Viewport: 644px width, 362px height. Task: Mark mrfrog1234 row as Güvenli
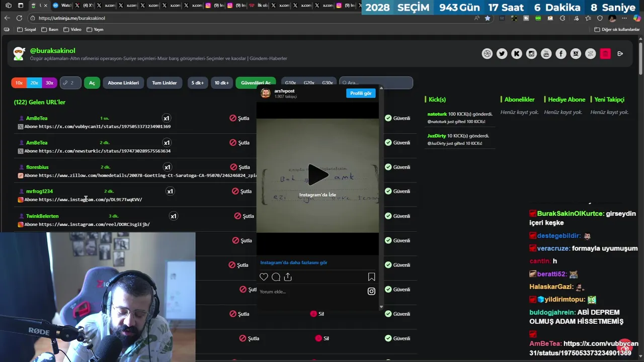[397, 191]
